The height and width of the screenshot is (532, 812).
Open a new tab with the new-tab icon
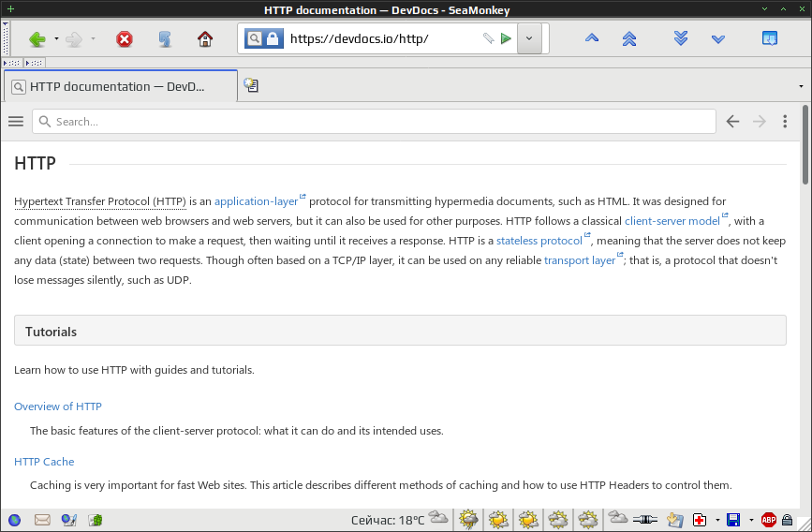(251, 85)
